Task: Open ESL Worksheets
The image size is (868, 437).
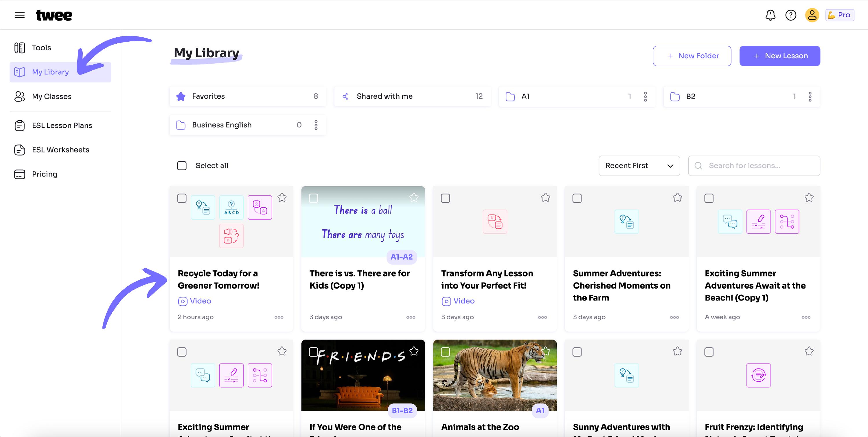Action: (60, 150)
